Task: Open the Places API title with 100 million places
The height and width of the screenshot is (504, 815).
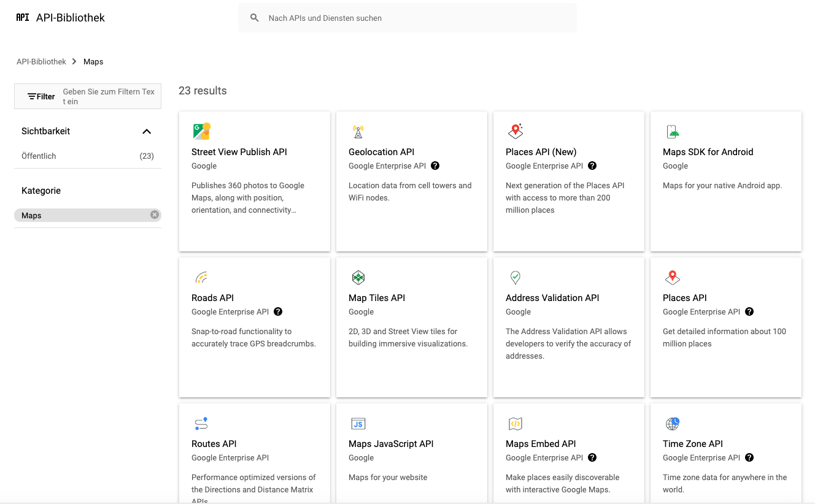Action: point(685,298)
